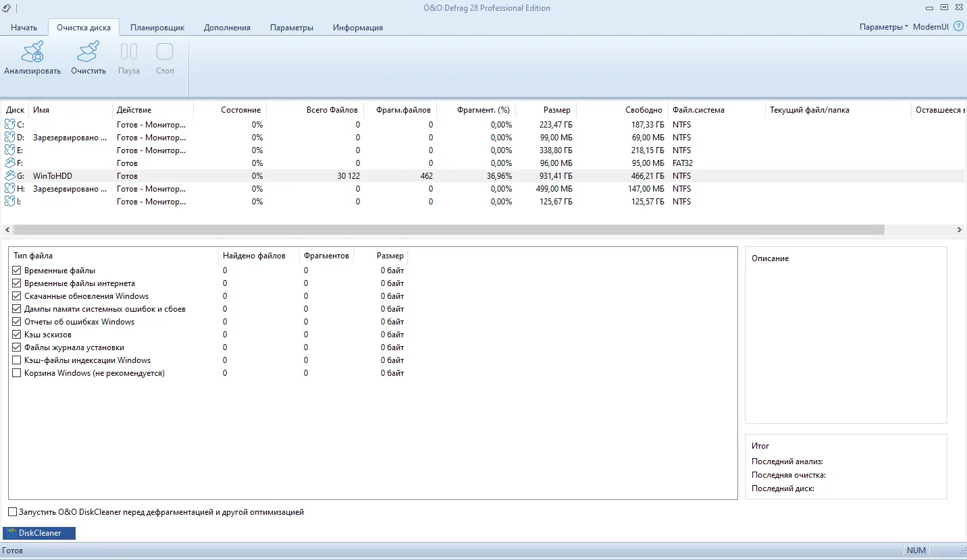Toggle Дампы памяти системных ошибок и сбоев

click(17, 309)
